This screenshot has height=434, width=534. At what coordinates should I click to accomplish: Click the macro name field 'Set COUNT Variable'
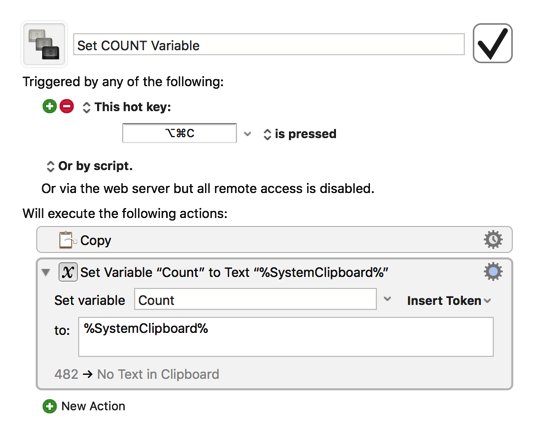tap(269, 44)
